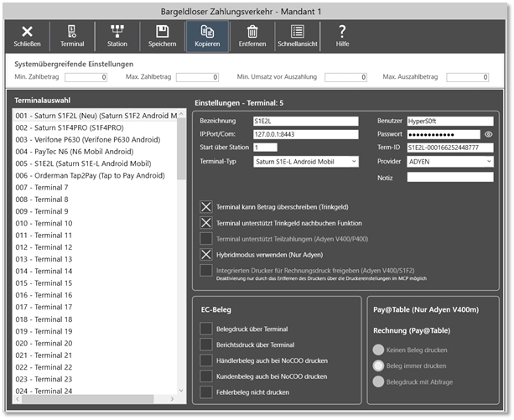
Task: Open the Provider ADYEN dropdown
Action: pos(449,161)
